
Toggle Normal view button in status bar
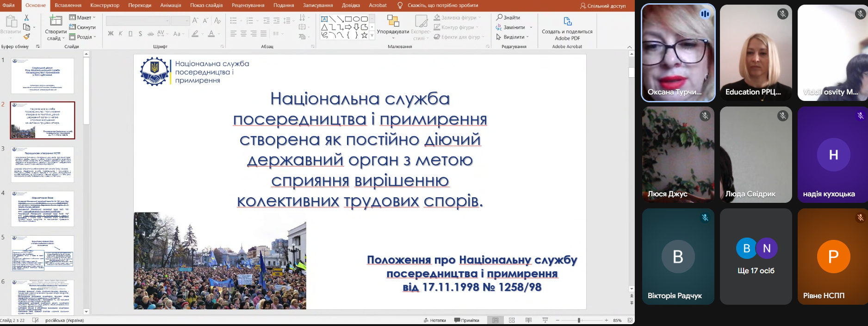[495, 320]
